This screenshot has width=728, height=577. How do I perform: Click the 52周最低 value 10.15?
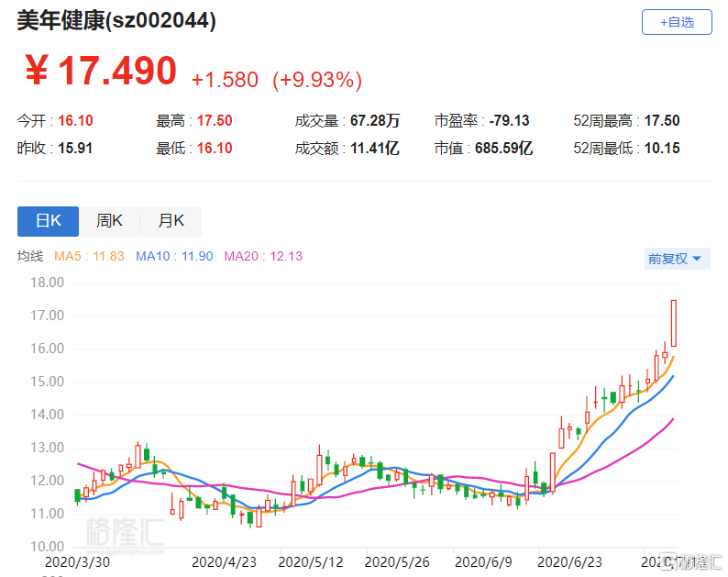662,149
